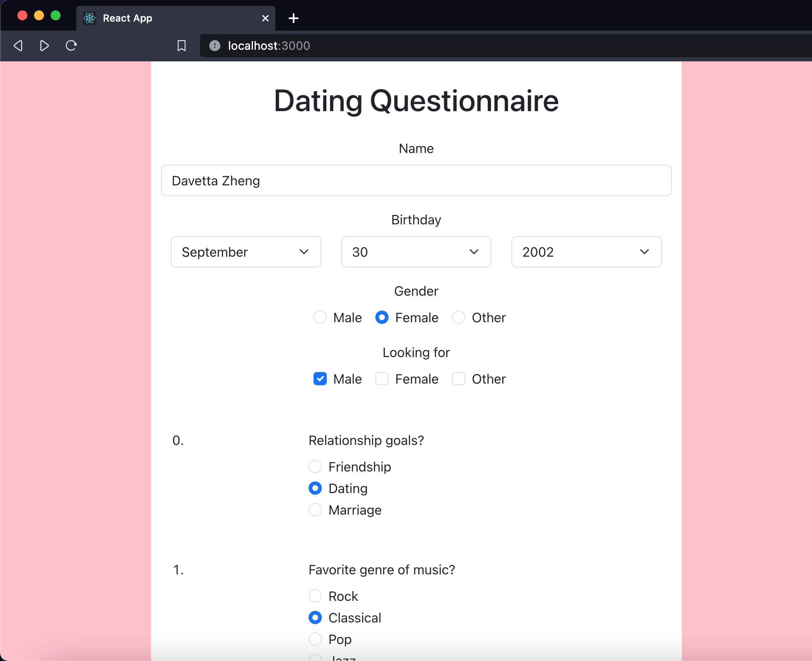Close the React App tab

[x=265, y=18]
